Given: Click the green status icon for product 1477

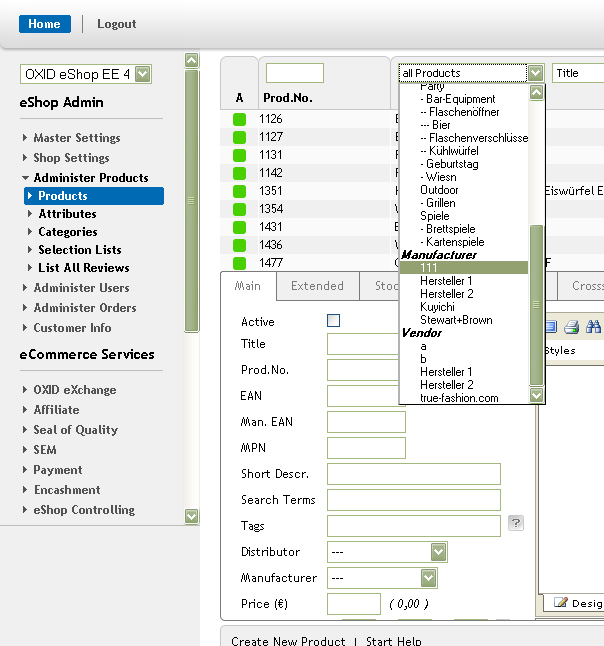Looking at the screenshot, I should (239, 263).
